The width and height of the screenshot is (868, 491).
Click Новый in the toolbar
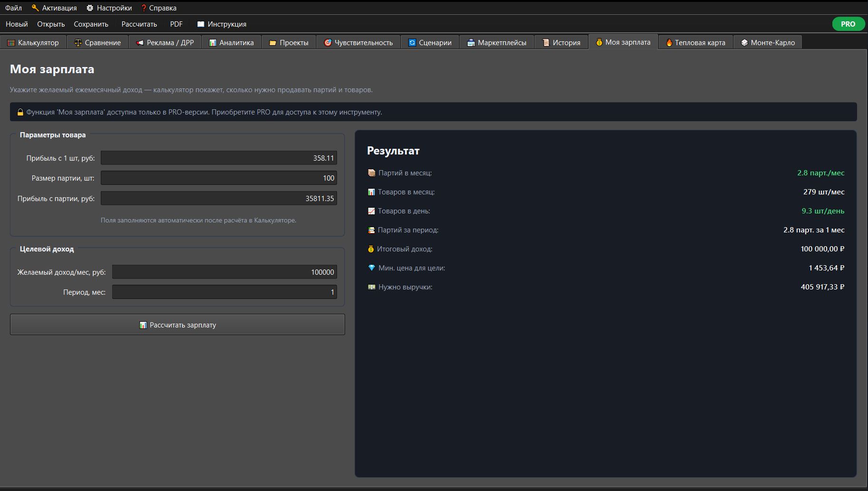17,24
